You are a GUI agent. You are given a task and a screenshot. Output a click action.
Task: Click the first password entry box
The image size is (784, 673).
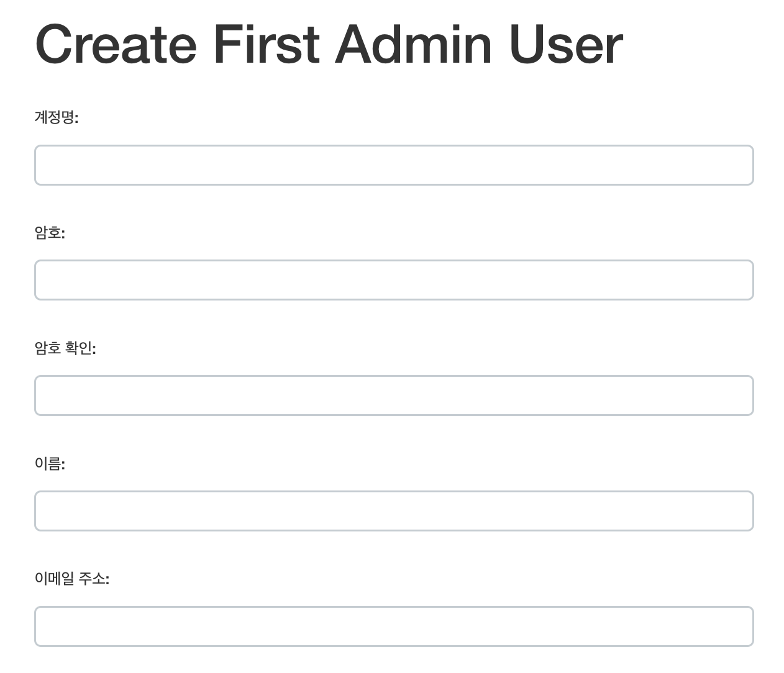point(394,280)
